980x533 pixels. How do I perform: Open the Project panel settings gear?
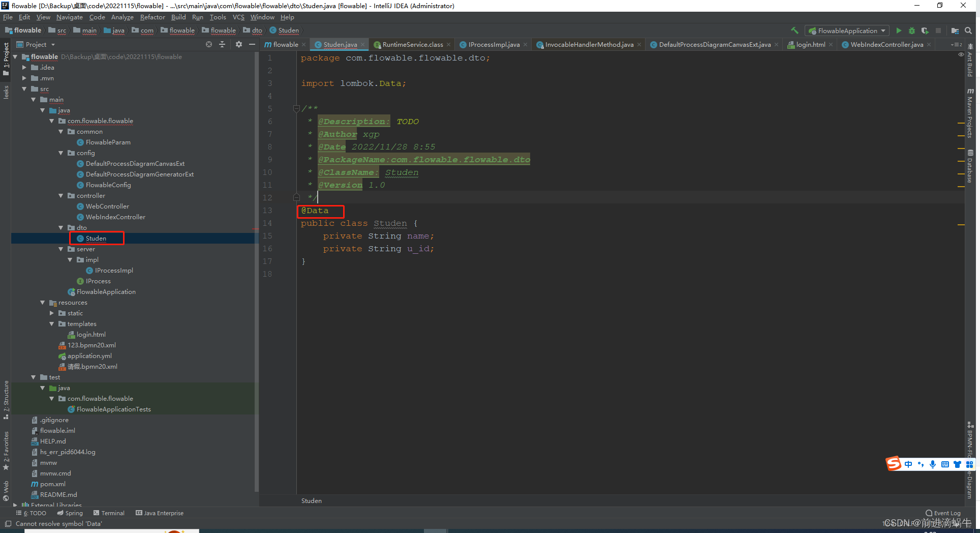[x=238, y=44]
